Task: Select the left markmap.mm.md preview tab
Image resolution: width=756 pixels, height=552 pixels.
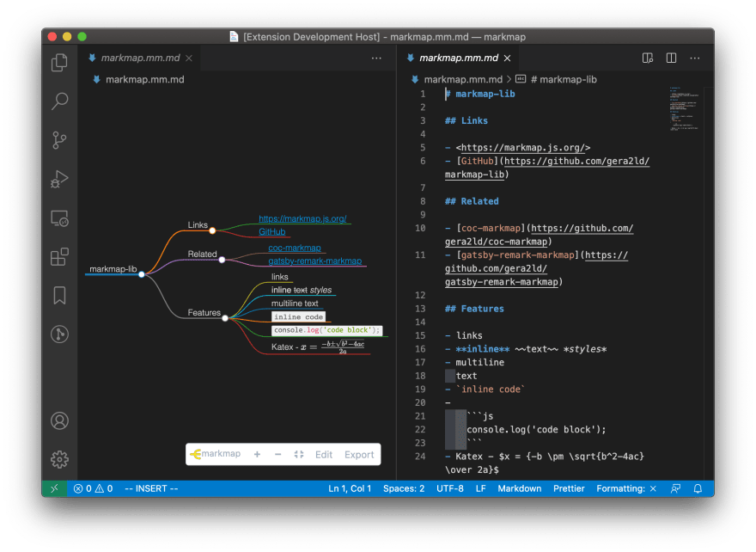Action: pos(140,58)
